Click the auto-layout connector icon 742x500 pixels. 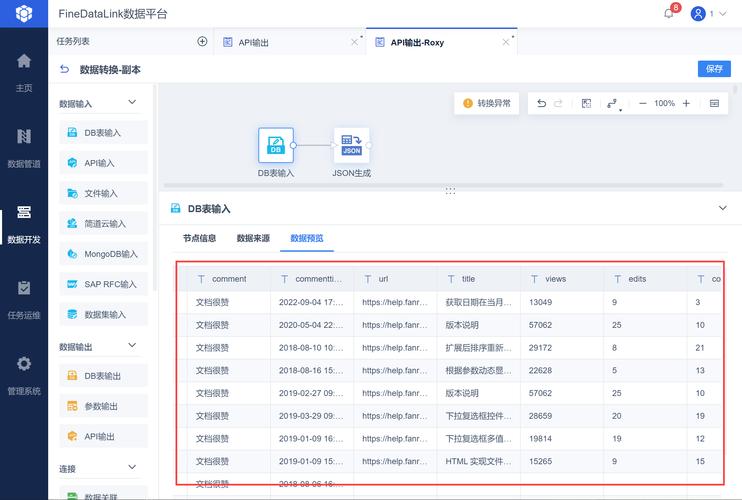[x=612, y=103]
